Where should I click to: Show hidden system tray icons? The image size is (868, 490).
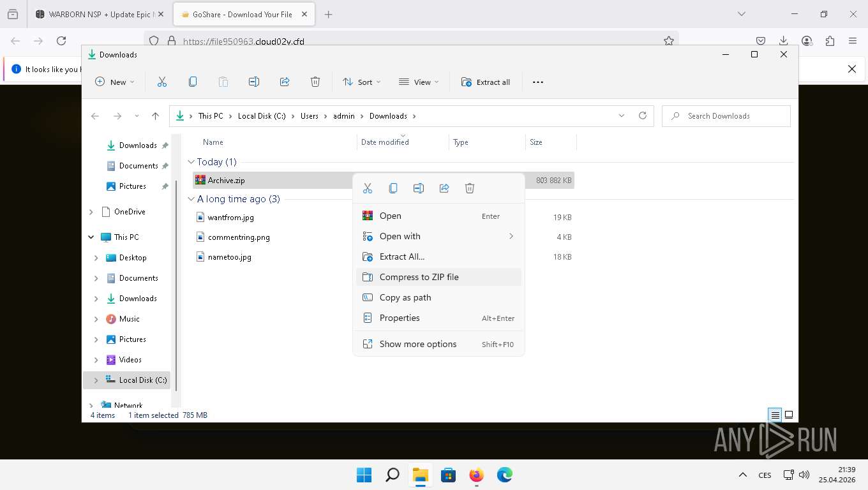pos(742,475)
